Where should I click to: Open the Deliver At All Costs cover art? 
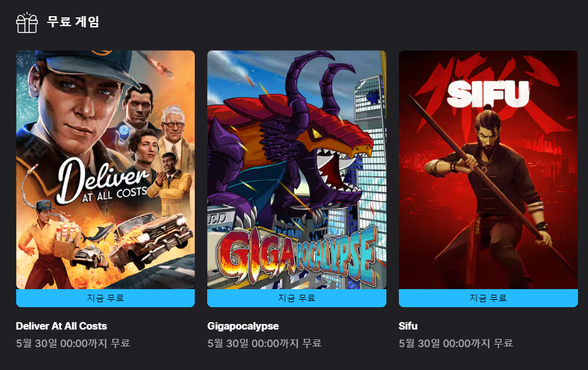click(105, 170)
